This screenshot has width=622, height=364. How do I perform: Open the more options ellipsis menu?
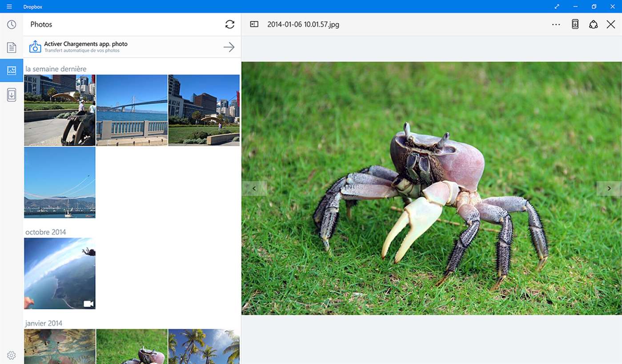click(556, 24)
